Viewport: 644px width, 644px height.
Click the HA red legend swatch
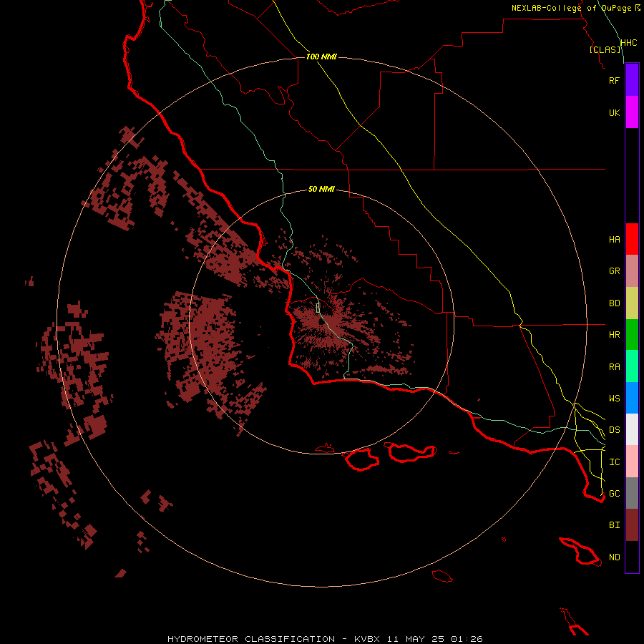[x=632, y=239]
